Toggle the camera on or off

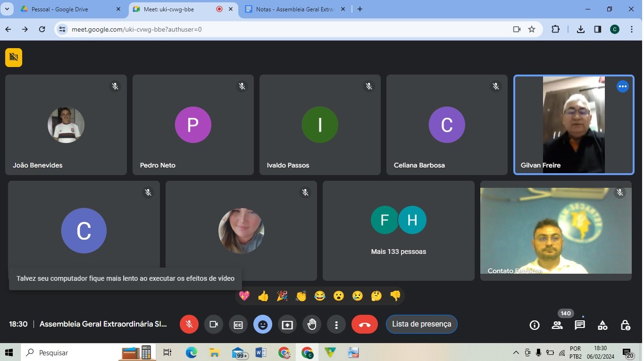pos(214,325)
